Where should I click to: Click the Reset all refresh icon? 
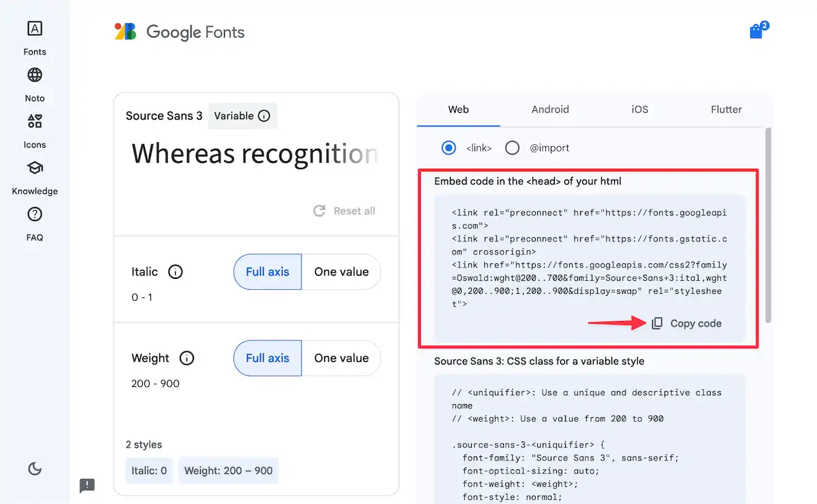319,211
